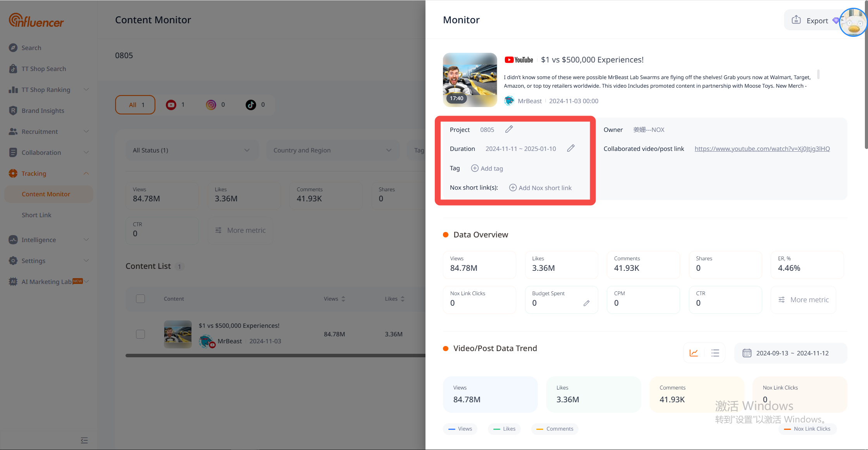Viewport: 868px width, 450px height.
Task: Edit Budget Spent with pencil icon
Action: (586, 303)
